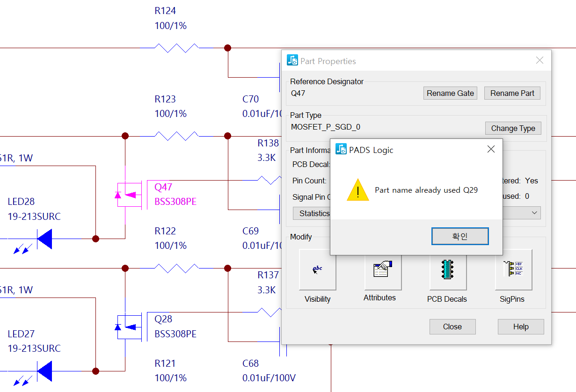This screenshot has height=392, width=576.
Task: Click the R123 resistor symbol
Action: 176,136
